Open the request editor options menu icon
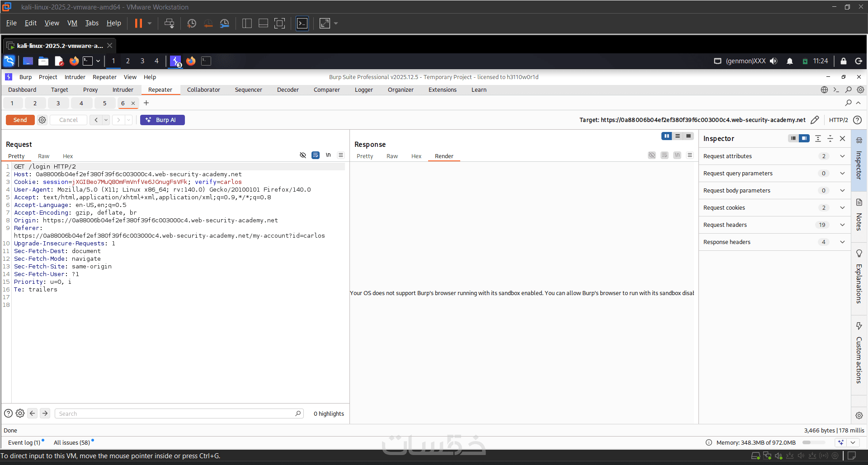The width and height of the screenshot is (868, 465). (341, 155)
